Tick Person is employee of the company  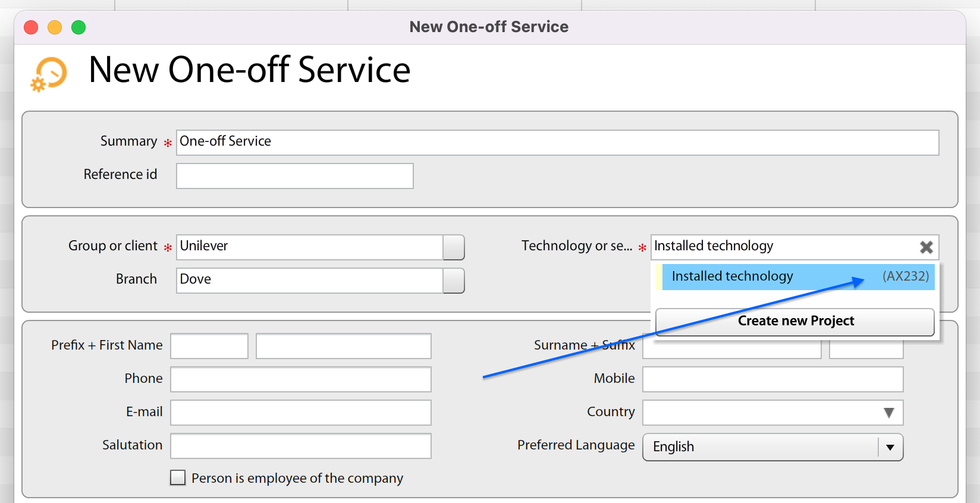(178, 478)
